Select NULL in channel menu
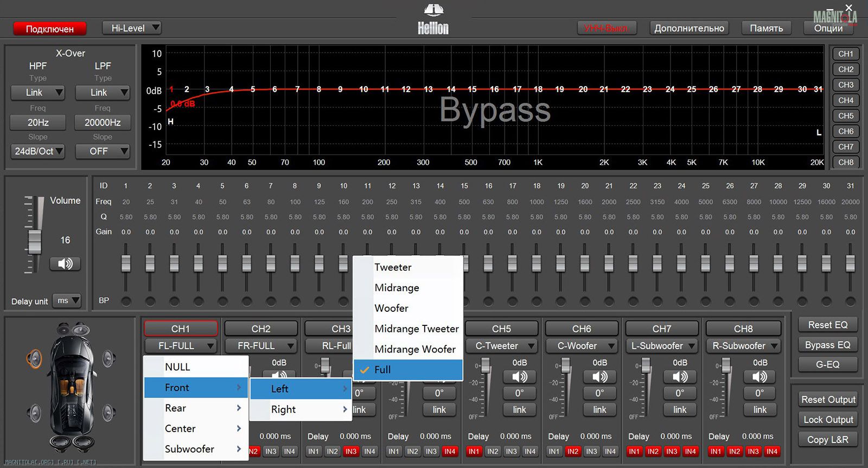This screenshot has height=468, width=868. [x=196, y=367]
